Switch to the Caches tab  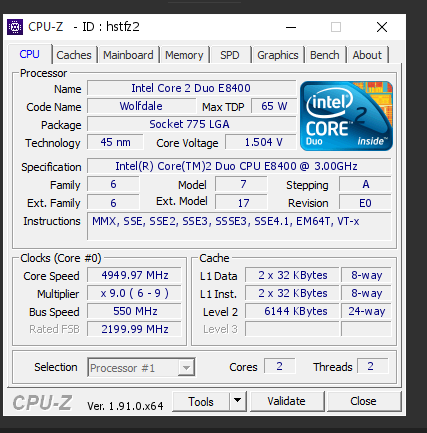point(74,55)
